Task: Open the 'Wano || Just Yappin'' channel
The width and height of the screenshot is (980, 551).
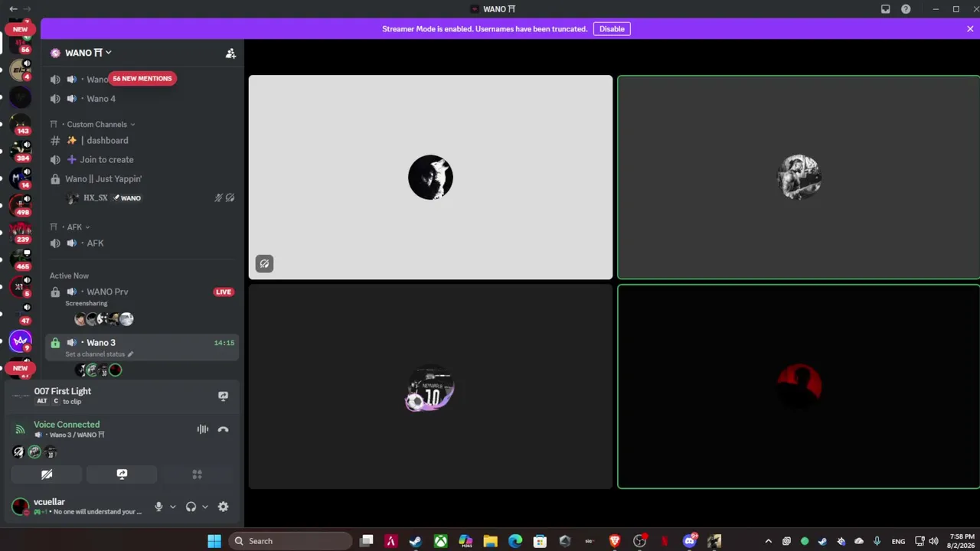Action: [x=142, y=179]
